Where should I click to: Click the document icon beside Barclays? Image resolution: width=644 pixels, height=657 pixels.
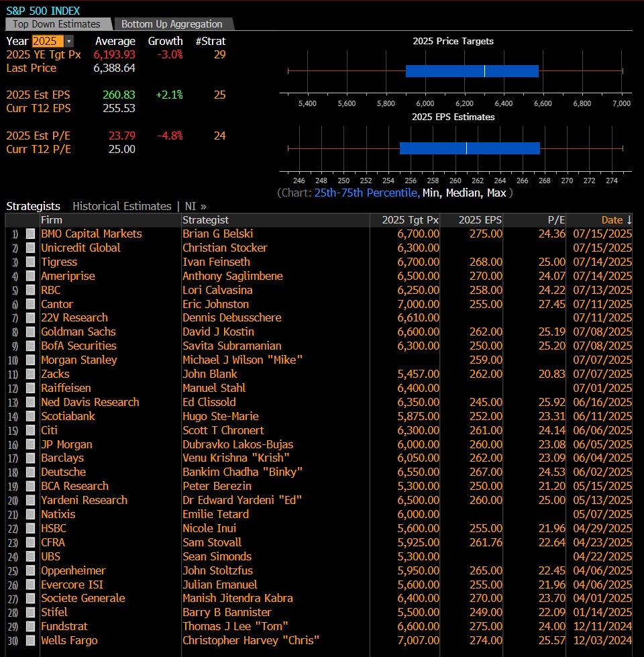pyautogui.click(x=31, y=458)
